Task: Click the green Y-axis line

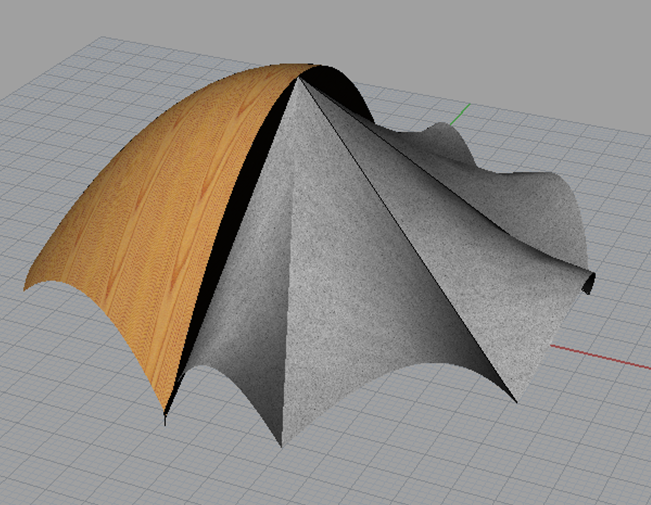Action: pos(460,115)
